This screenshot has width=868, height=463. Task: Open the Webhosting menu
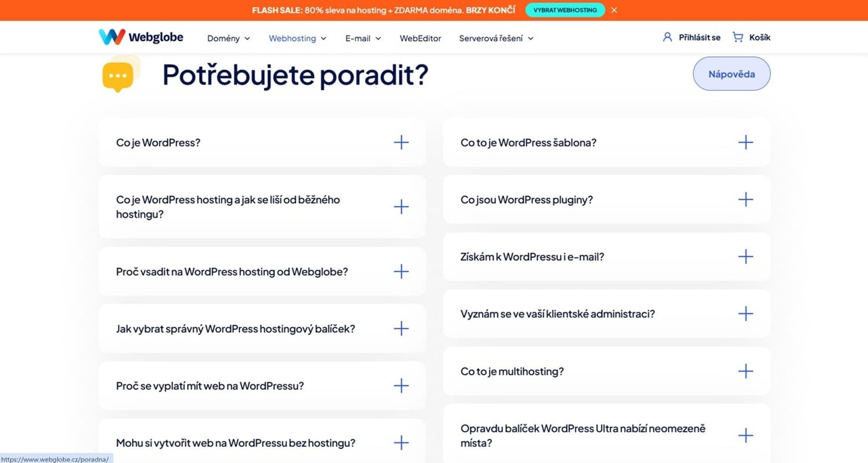pyautogui.click(x=297, y=38)
